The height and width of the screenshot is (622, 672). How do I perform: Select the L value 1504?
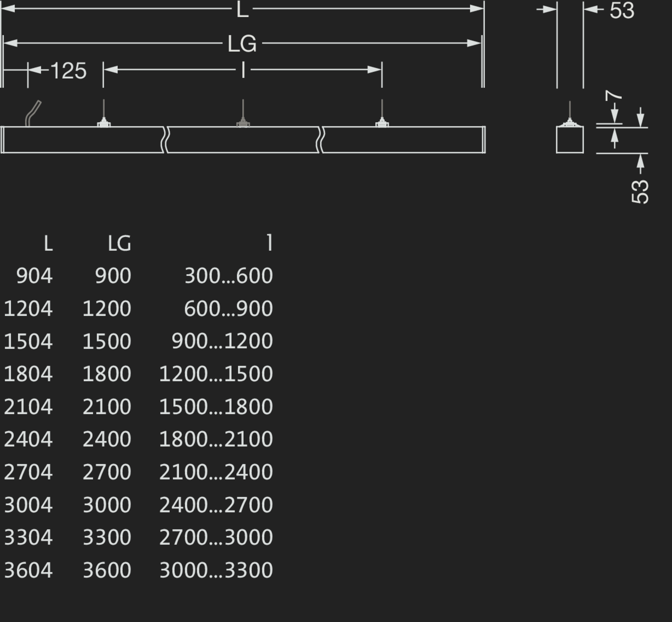tap(28, 341)
